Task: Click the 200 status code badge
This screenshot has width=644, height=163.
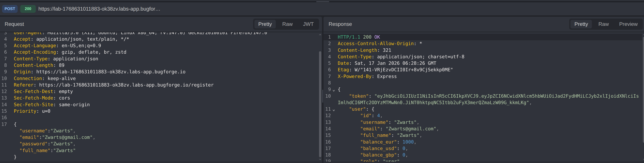Action: tap(28, 9)
